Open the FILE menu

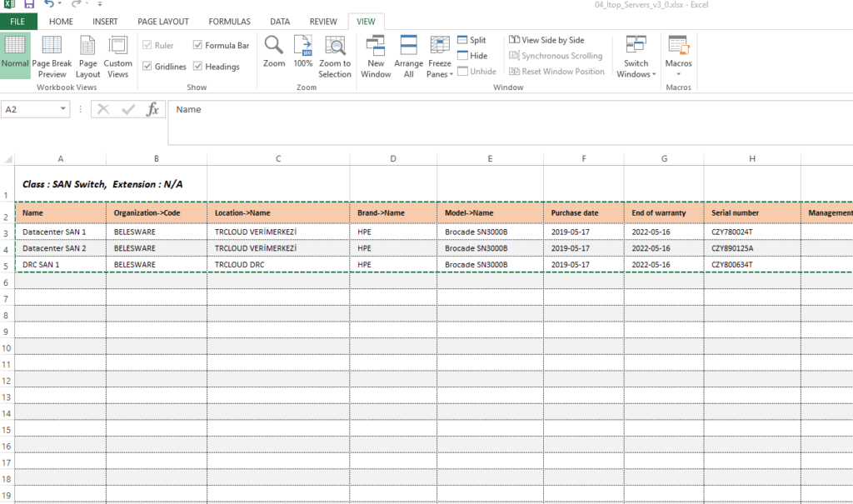pyautogui.click(x=18, y=22)
